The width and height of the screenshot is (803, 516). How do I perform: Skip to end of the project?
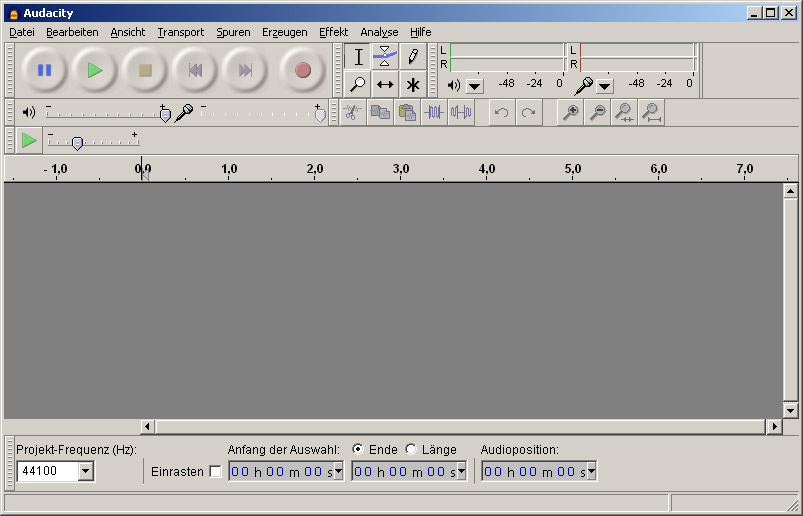pos(245,70)
